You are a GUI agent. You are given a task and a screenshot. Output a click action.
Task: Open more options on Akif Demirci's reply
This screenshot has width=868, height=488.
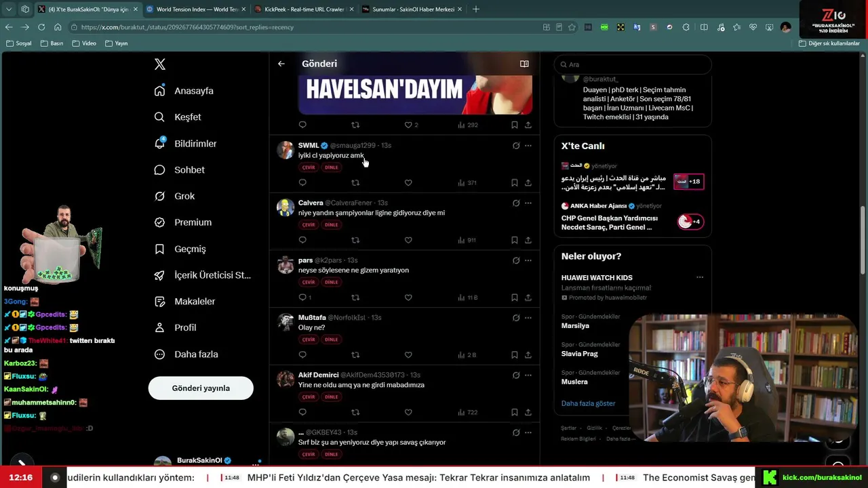528,375
